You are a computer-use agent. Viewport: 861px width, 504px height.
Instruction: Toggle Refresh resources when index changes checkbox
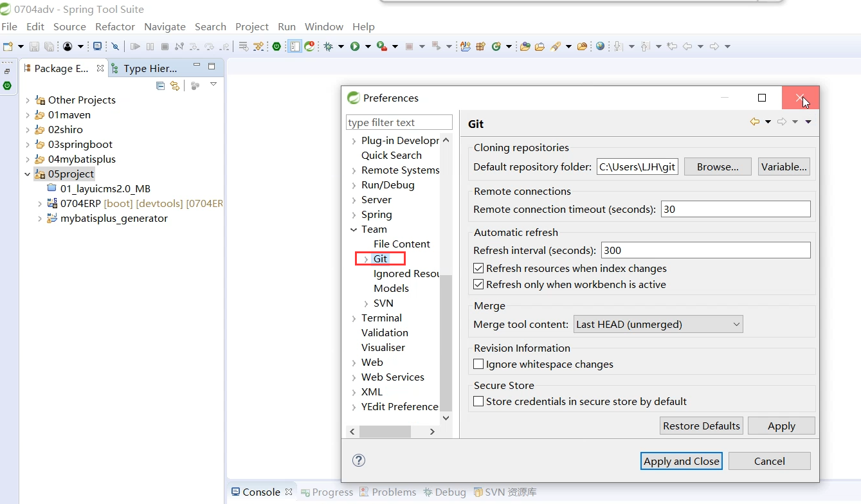coord(478,268)
